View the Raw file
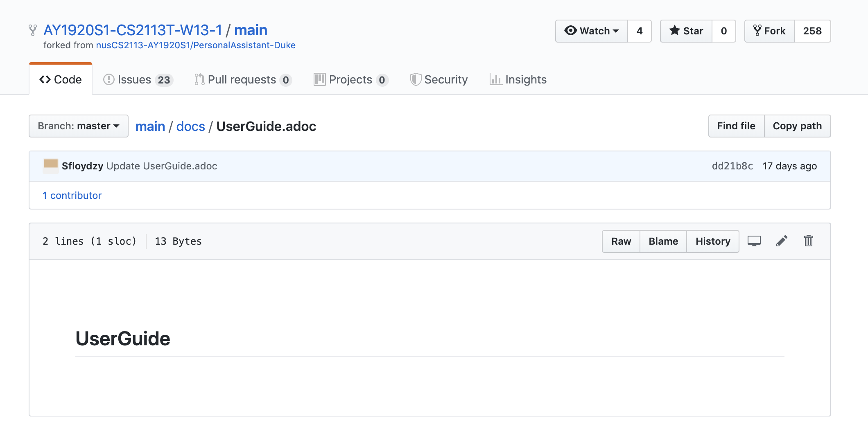Viewport: 868px width, 446px height. (x=621, y=241)
